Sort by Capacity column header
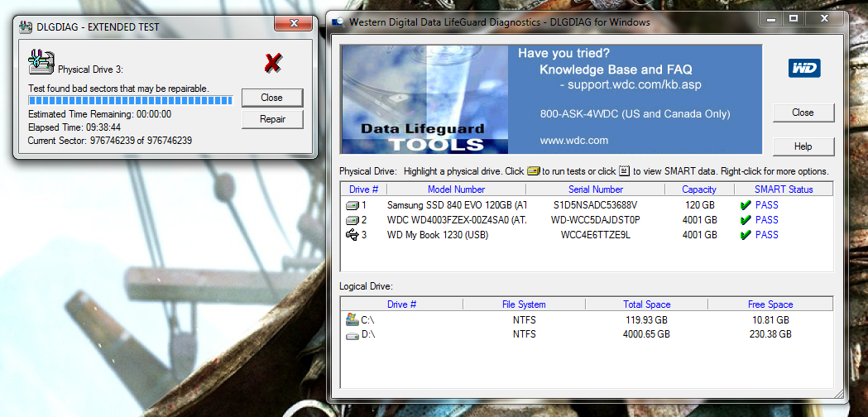Viewport: 868px width, 417px height. (x=699, y=189)
